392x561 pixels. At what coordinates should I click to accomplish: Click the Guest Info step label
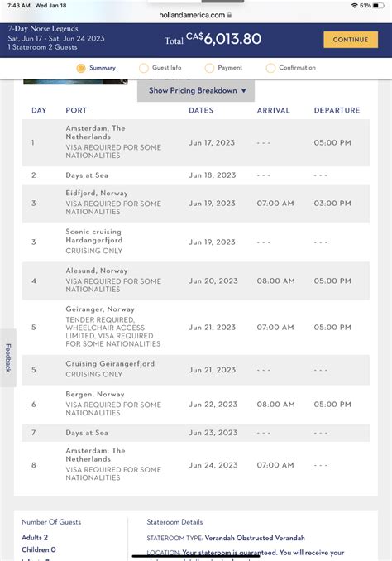167,68
